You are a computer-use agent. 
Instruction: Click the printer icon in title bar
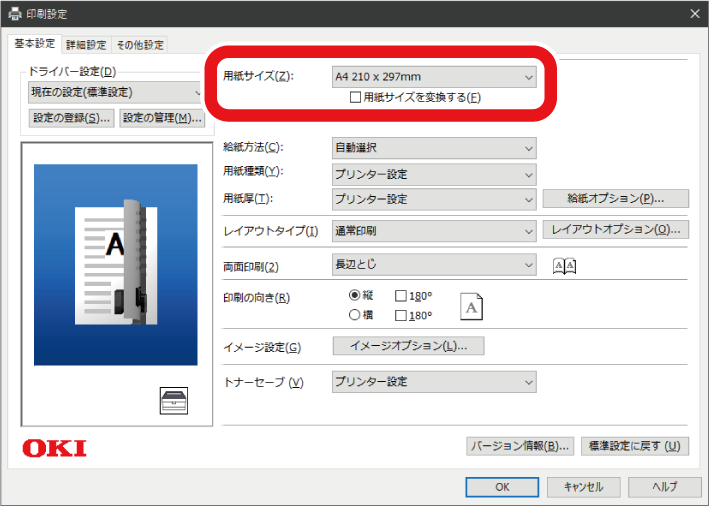(x=14, y=12)
